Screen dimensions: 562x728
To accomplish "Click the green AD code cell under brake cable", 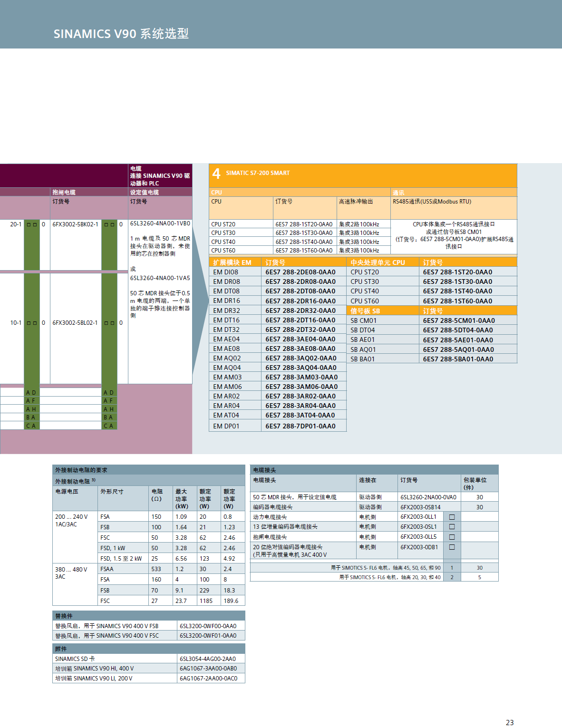I will (x=31, y=393).
